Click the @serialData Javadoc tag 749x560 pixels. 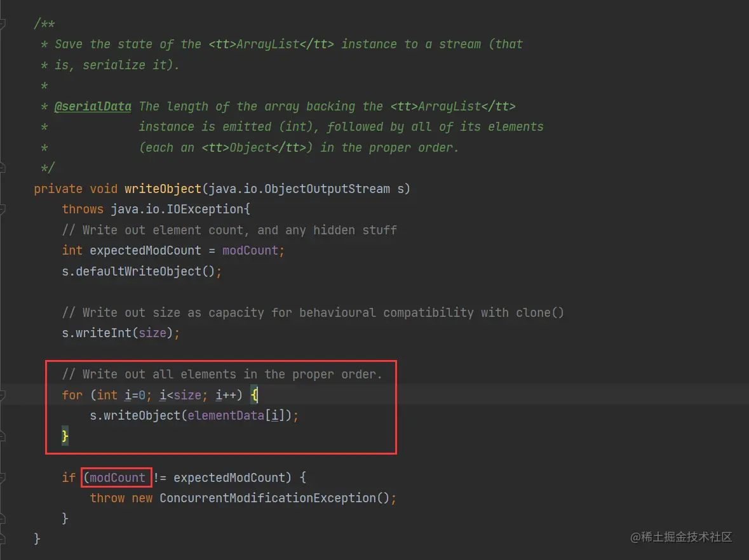tap(93, 106)
